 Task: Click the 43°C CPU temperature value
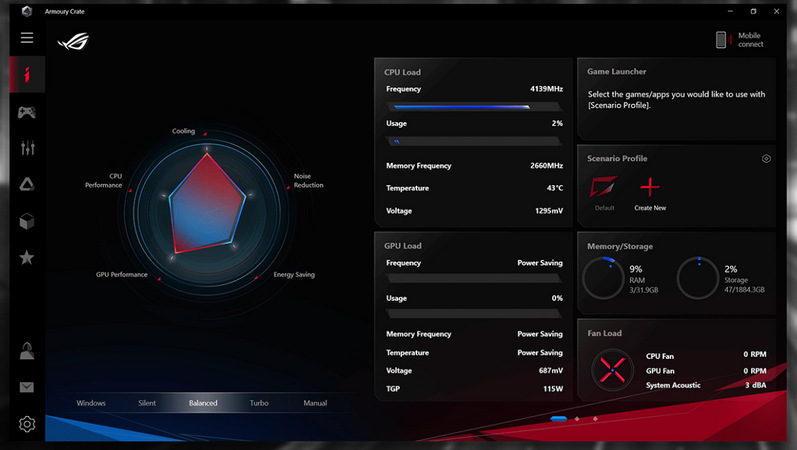pyautogui.click(x=555, y=188)
